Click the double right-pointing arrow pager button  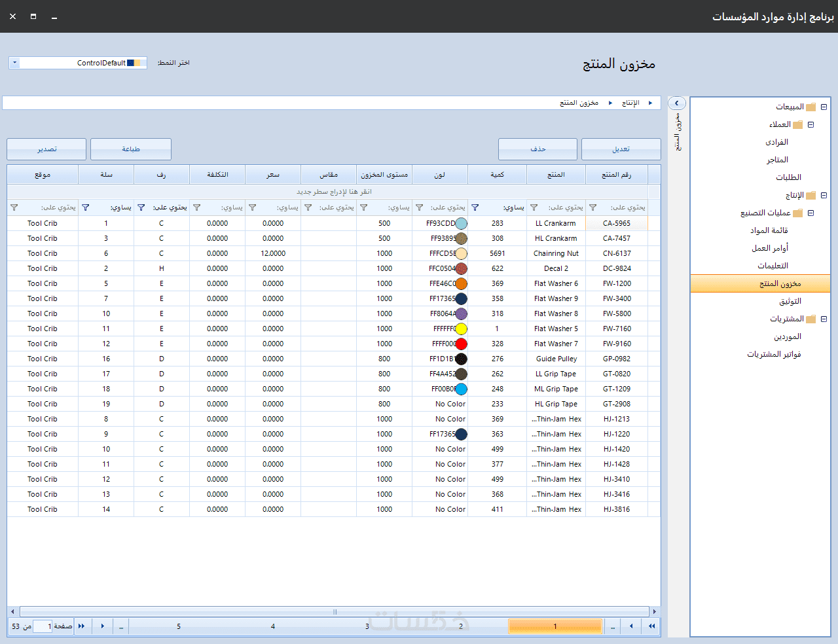click(82, 626)
